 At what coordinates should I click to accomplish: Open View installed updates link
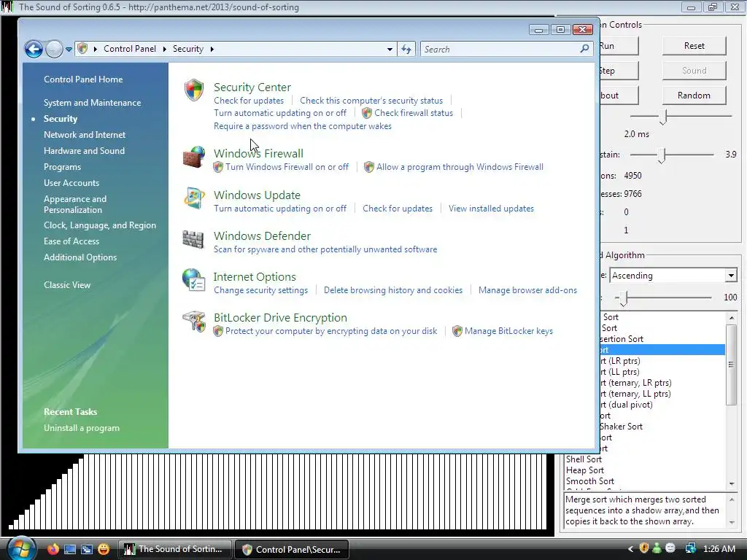tap(491, 209)
